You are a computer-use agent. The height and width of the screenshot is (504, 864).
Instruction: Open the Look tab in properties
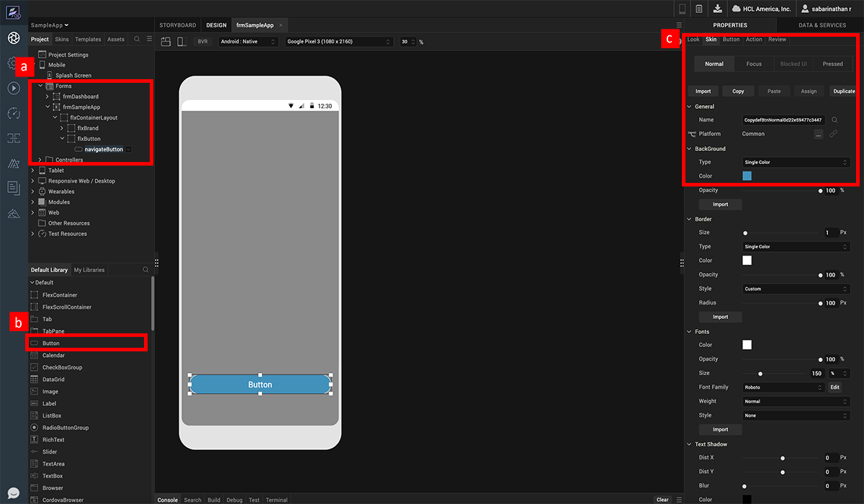pos(693,39)
